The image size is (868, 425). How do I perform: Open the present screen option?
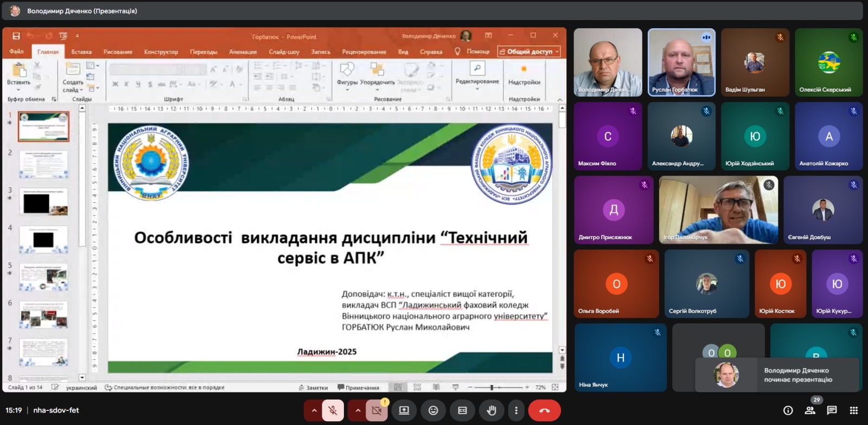pos(404,410)
